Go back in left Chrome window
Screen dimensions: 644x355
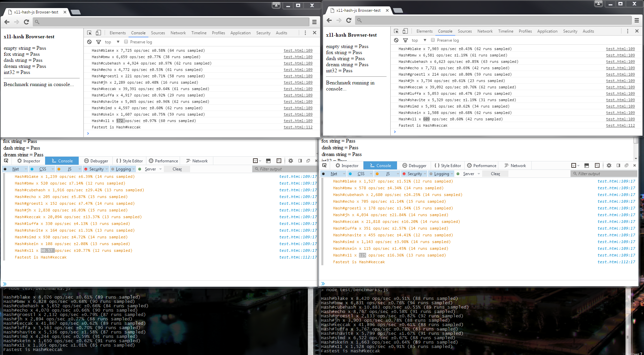click(7, 22)
